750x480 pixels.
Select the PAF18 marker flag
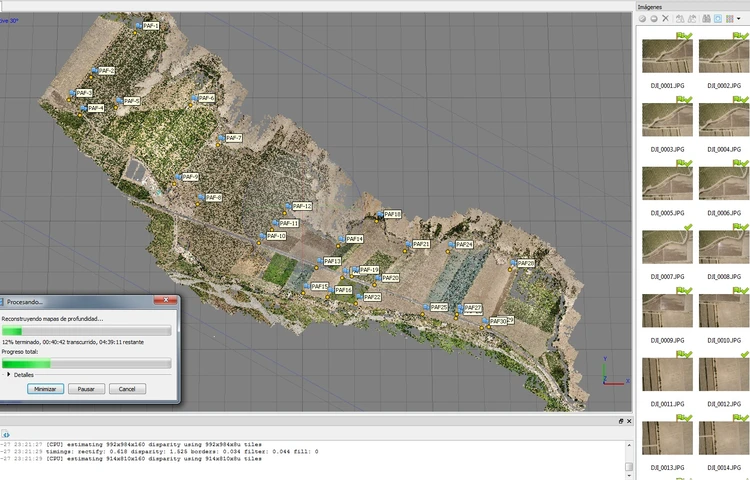[380, 215]
